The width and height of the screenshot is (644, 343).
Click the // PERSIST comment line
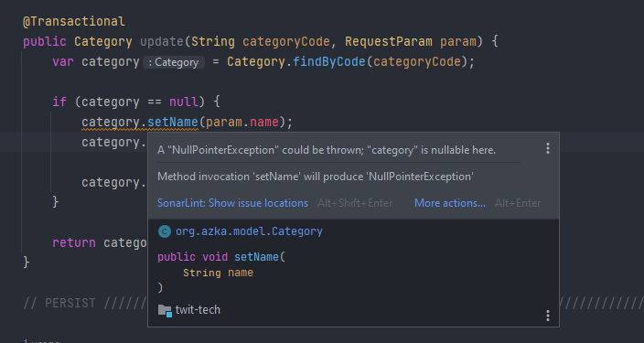[84, 303]
